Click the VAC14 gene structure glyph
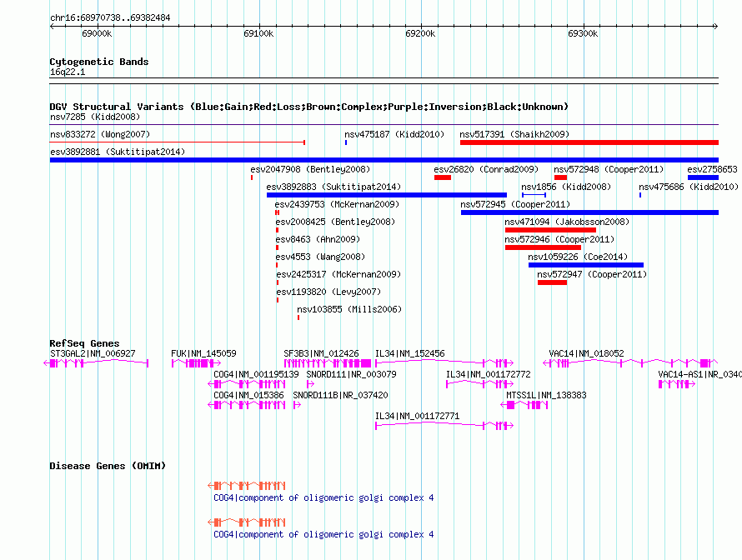Image resolution: width=742 pixels, height=560 pixels. coord(630,363)
